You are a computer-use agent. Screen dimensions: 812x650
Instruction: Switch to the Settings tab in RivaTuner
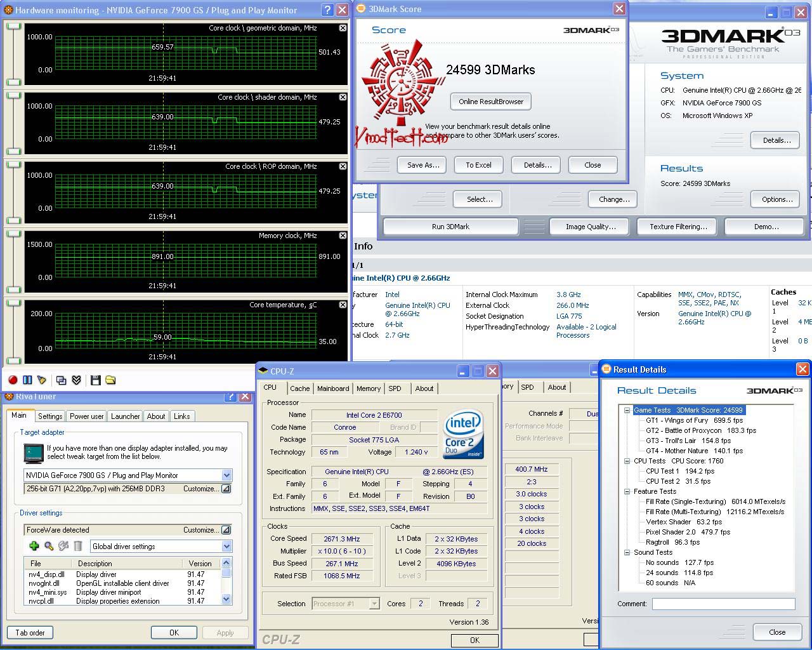(x=50, y=416)
